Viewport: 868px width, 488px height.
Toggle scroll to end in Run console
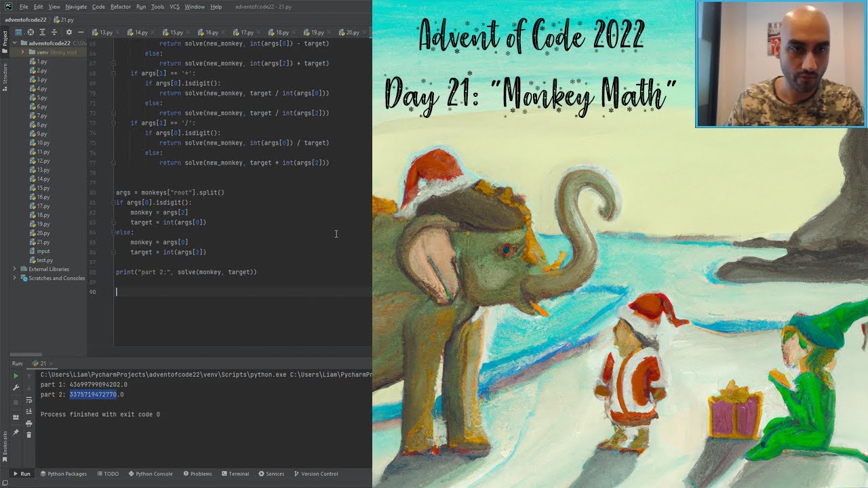[x=29, y=411]
